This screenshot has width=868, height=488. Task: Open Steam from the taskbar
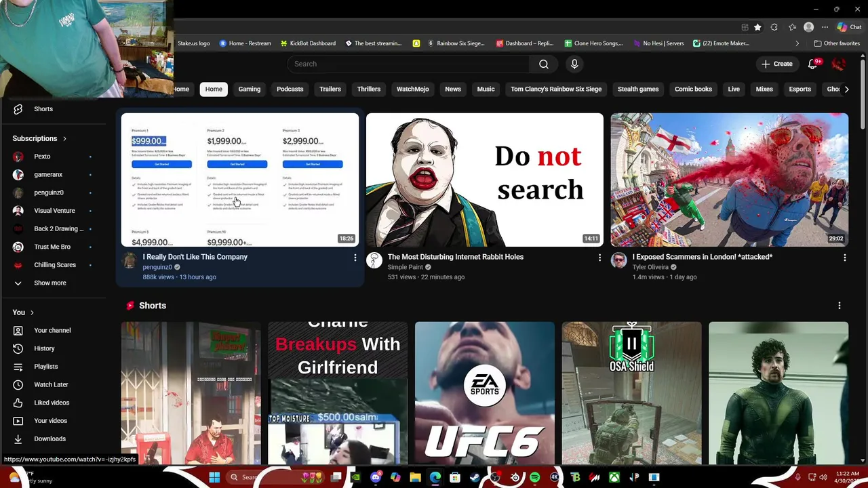(475, 478)
